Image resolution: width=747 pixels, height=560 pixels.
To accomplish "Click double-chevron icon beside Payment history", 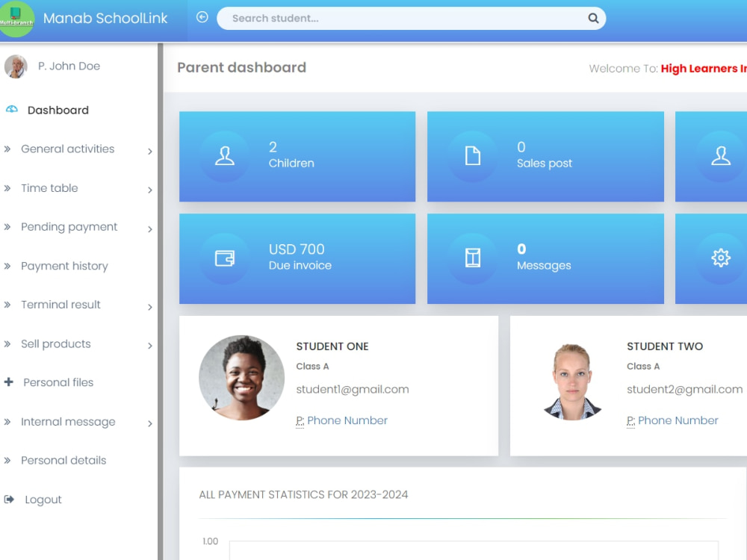I will click(7, 266).
